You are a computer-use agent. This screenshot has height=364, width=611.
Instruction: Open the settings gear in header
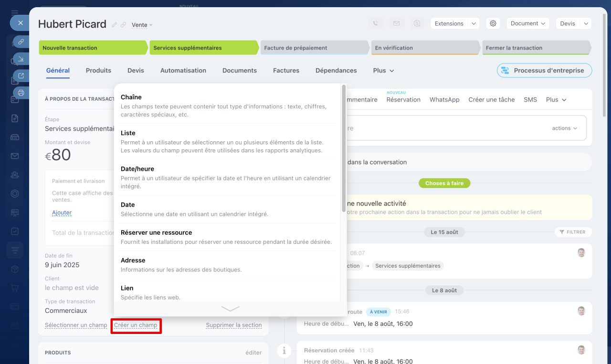[493, 23]
